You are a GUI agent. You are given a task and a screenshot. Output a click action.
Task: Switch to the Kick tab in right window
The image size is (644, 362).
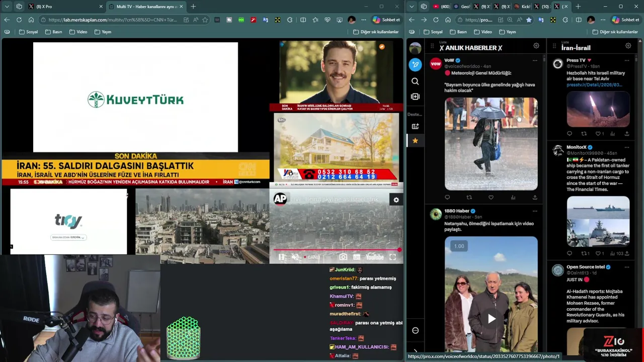522,7
